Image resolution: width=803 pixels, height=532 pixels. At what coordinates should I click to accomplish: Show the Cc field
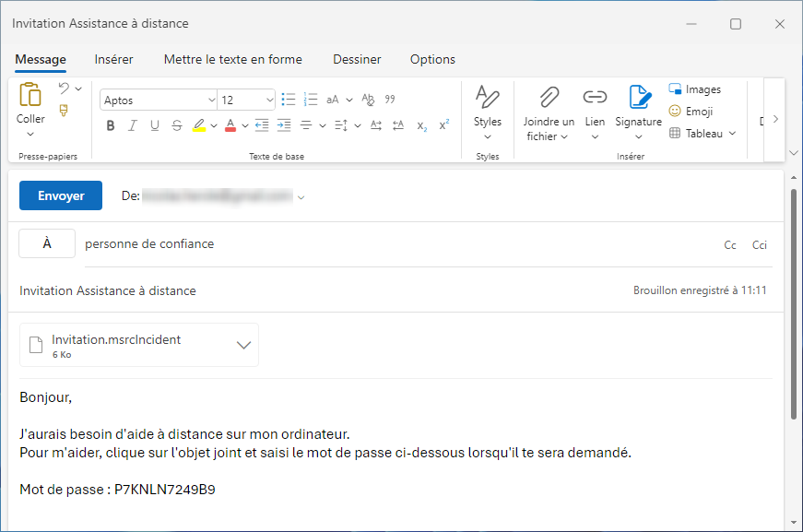click(x=730, y=245)
